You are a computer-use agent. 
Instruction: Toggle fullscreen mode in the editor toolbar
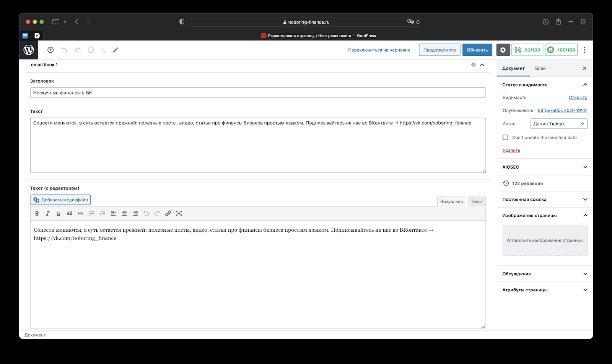[x=179, y=213]
